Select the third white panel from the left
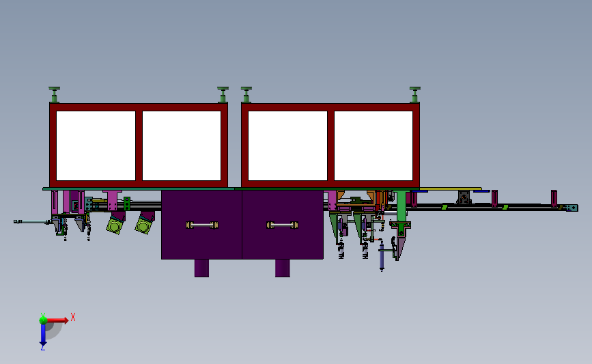Screen dimensions: 592x364 click(287, 145)
